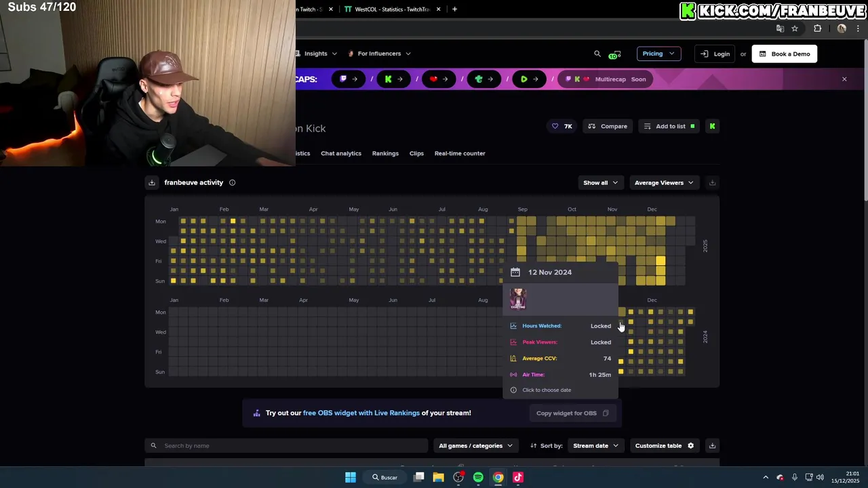This screenshot has height=488, width=868.
Task: Open Spotify from the taskbar
Action: 478,477
